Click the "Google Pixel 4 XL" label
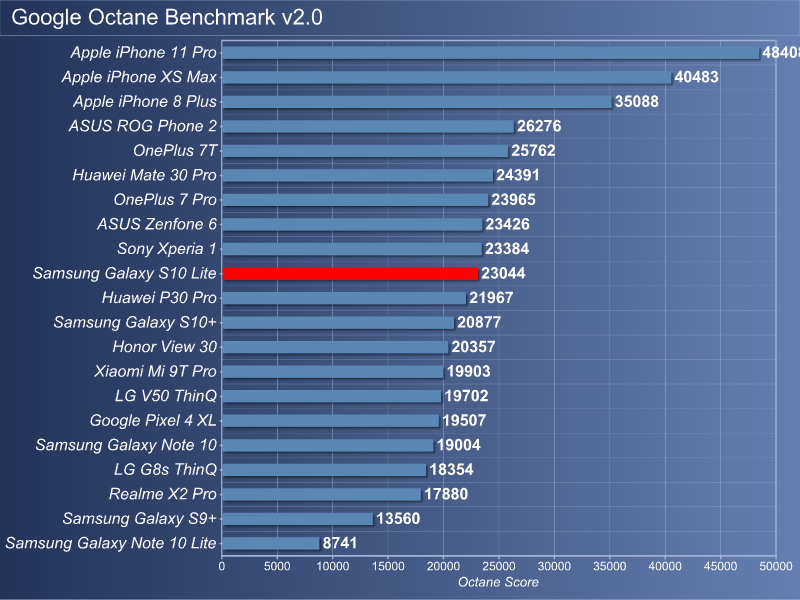The width and height of the screenshot is (800, 600). pyautogui.click(x=153, y=420)
